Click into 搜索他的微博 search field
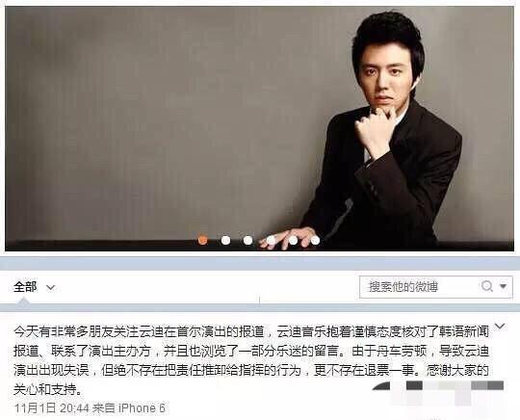520x420 pixels. pos(421,287)
